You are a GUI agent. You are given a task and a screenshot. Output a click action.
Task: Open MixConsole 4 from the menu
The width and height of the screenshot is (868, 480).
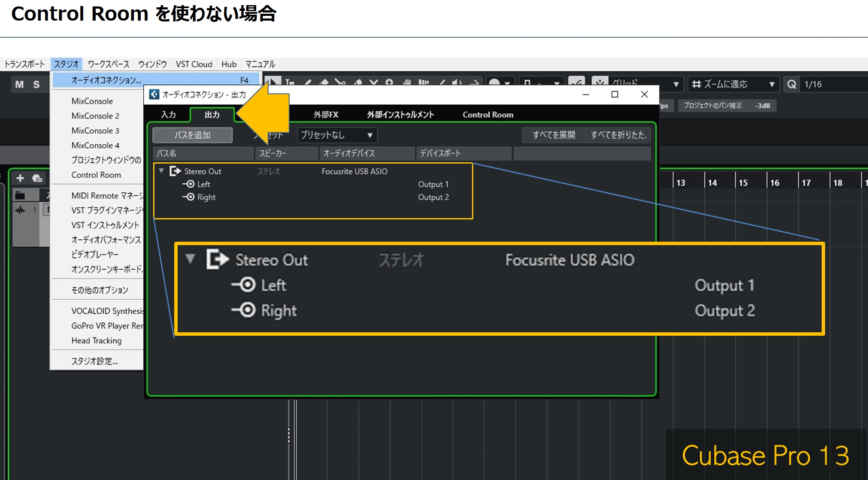95,145
